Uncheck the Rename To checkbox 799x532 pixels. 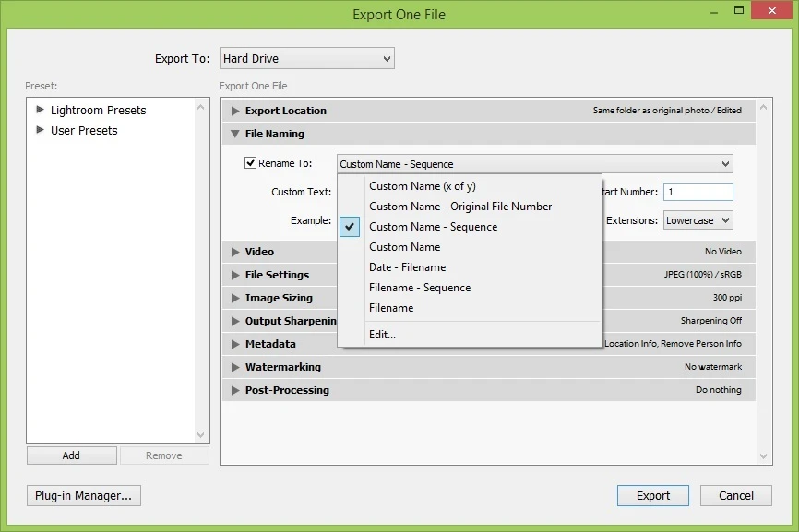point(250,163)
